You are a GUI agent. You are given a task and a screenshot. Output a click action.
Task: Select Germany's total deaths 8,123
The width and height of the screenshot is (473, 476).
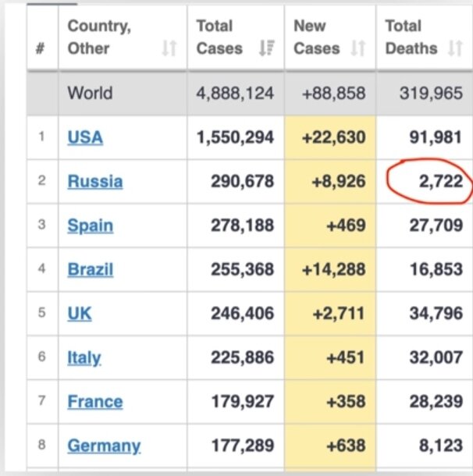point(442,446)
